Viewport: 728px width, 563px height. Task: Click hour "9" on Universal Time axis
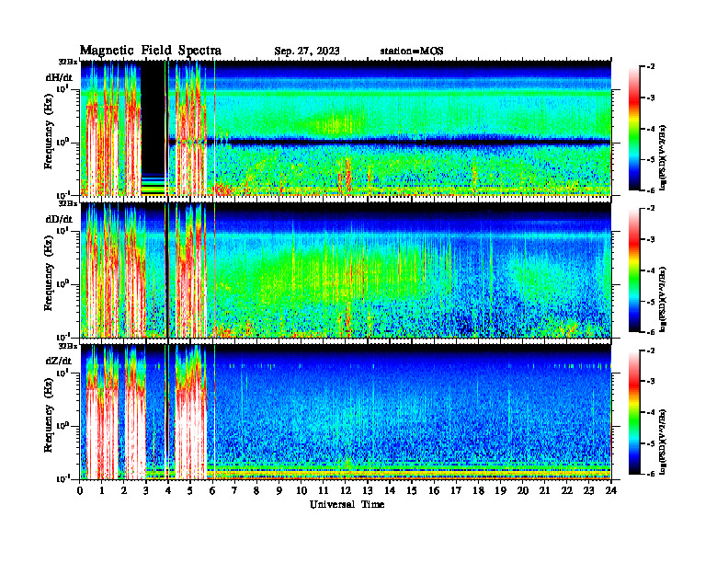click(x=279, y=491)
